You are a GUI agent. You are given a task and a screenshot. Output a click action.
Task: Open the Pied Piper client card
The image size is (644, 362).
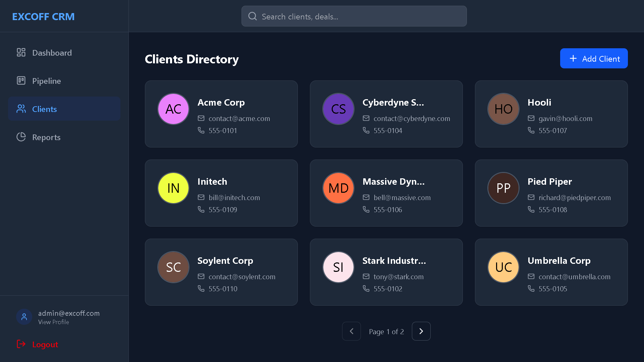[551, 193]
